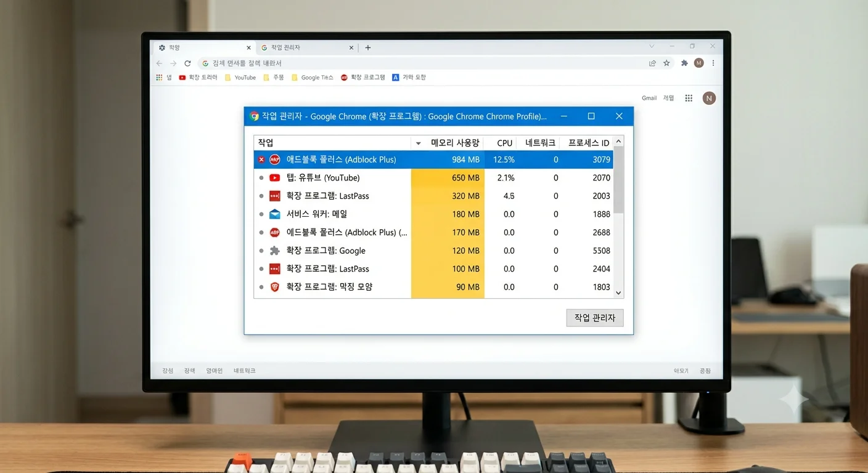868x473 pixels.
Task: Click the Adblock Plus icon in the selected row
Action: (x=275, y=160)
